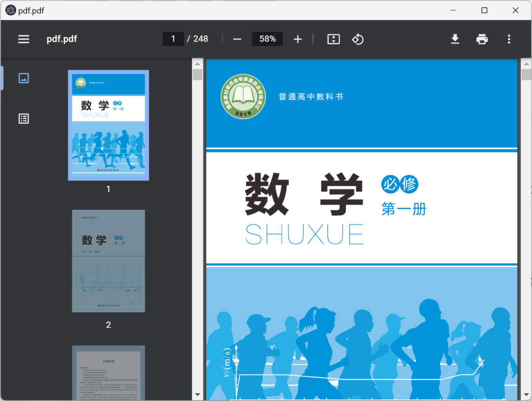Screen dimensions: 532x401
Task: Click the zoom in plus button
Action: click(298, 39)
